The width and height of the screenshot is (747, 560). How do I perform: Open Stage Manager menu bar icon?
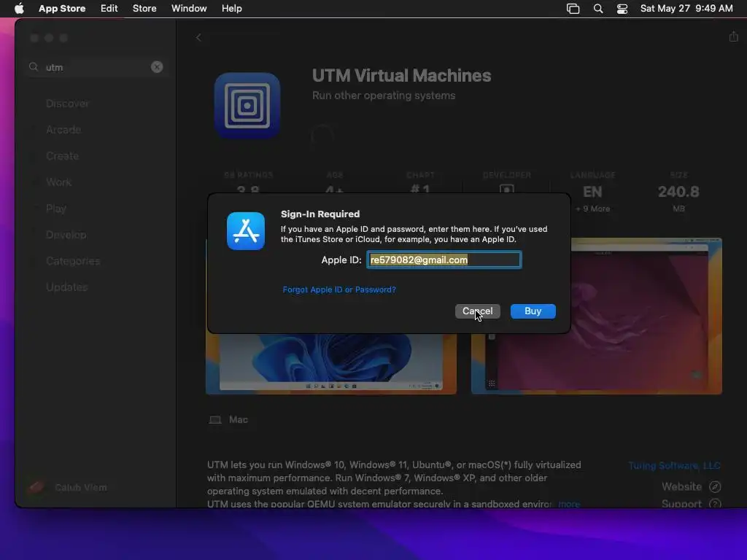click(573, 9)
